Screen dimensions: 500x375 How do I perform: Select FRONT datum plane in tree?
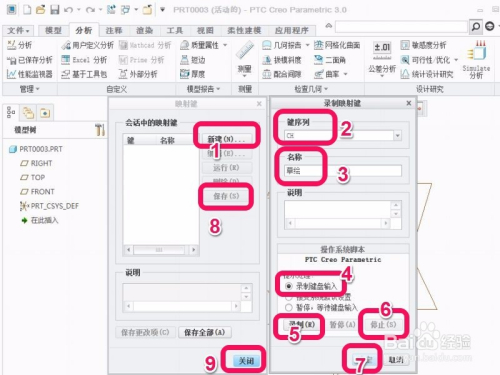[x=37, y=192]
